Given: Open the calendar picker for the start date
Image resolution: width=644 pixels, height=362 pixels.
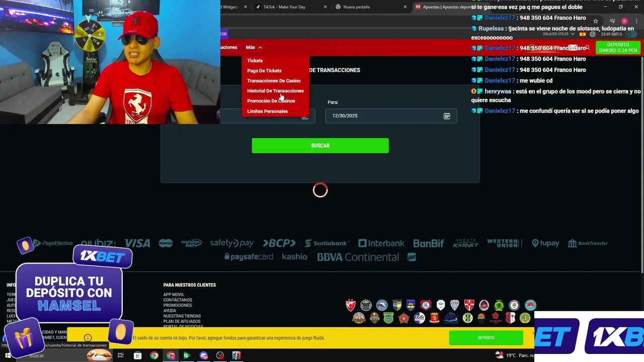Looking at the screenshot, I should click(x=305, y=116).
